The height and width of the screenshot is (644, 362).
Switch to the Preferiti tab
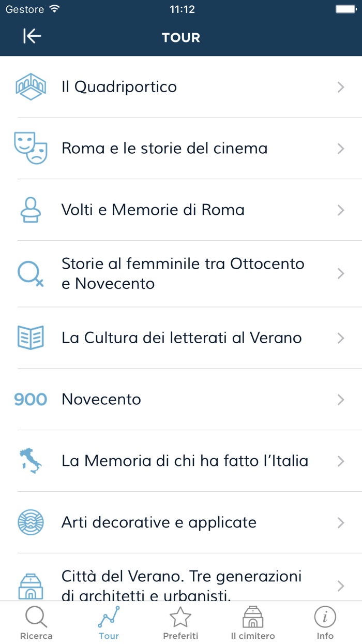pyautogui.click(x=180, y=621)
